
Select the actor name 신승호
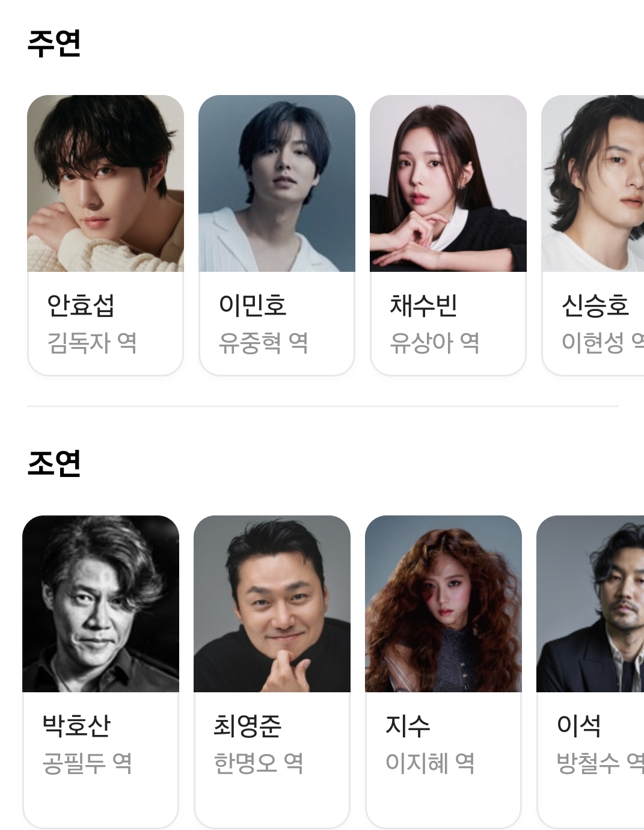[595, 306]
